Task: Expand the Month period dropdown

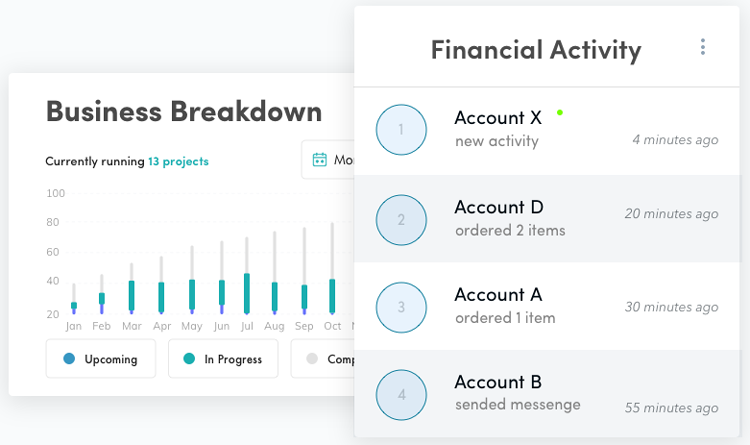Action: click(328, 159)
